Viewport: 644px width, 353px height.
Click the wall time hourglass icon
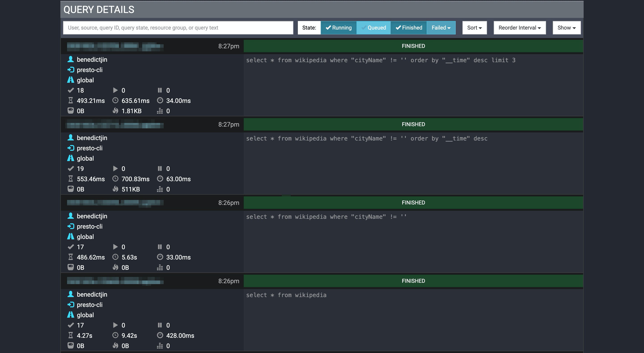pos(71,101)
